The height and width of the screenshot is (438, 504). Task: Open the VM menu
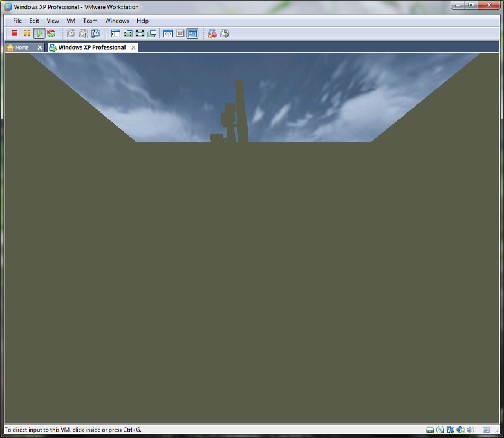pos(71,21)
